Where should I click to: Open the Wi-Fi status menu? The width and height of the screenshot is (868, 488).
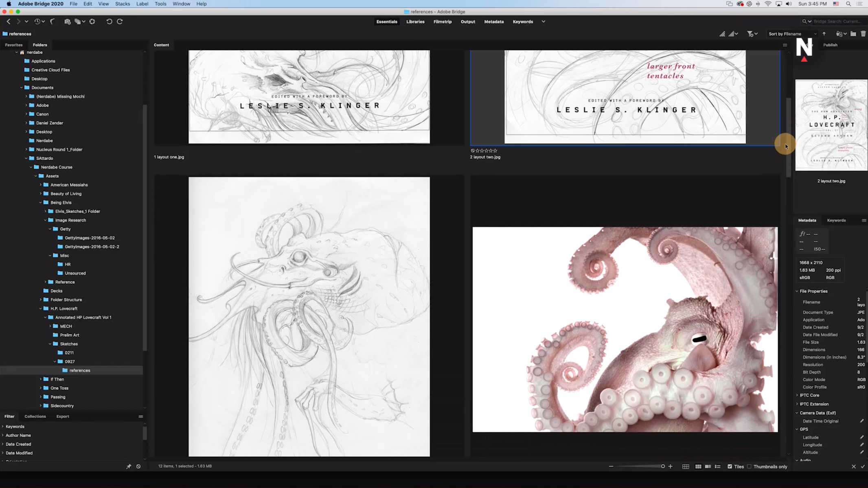click(x=768, y=4)
